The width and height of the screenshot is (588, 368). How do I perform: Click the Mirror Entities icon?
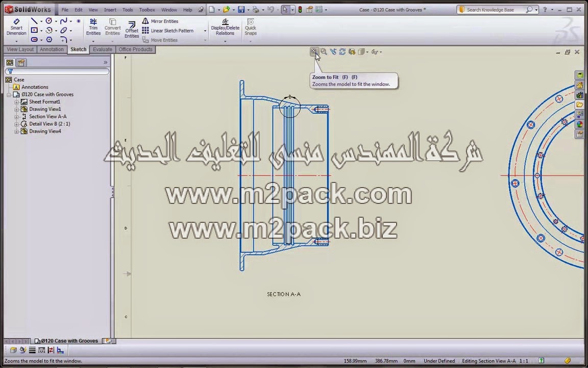tap(145, 21)
